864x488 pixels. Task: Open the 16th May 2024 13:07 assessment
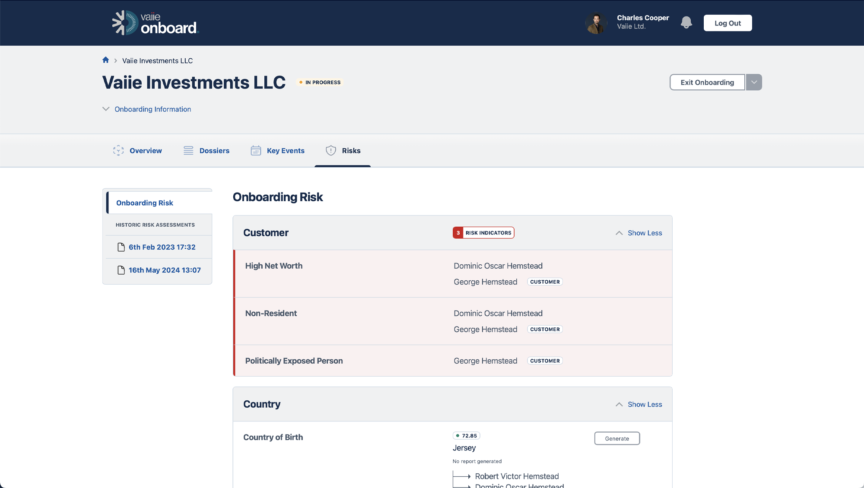164,270
